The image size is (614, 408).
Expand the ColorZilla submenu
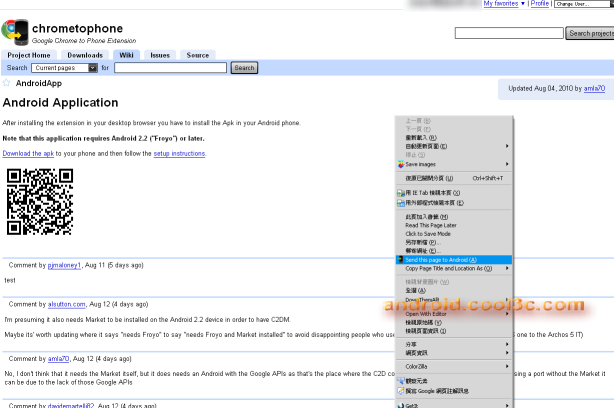click(453, 366)
